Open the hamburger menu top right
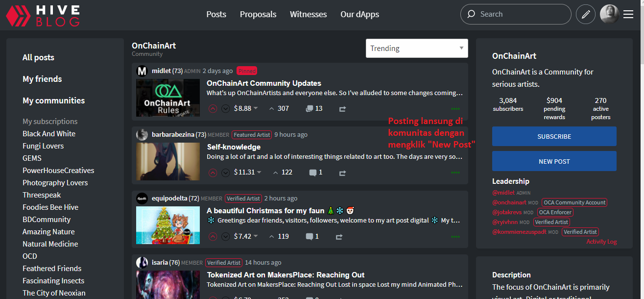This screenshot has width=644, height=299. [628, 14]
